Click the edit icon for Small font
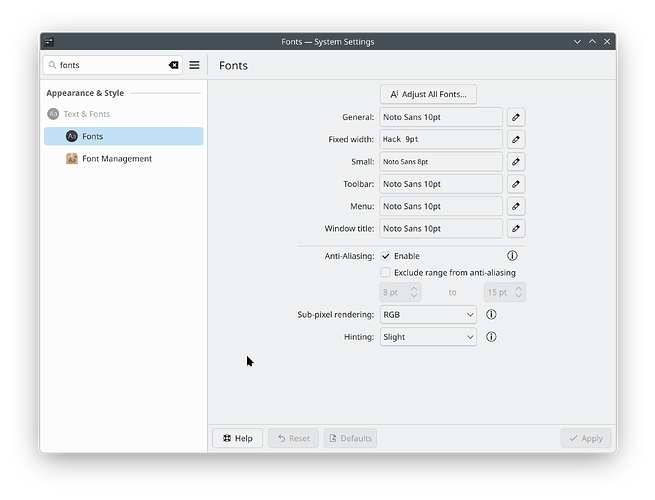The width and height of the screenshot is (655, 500). tap(516, 161)
